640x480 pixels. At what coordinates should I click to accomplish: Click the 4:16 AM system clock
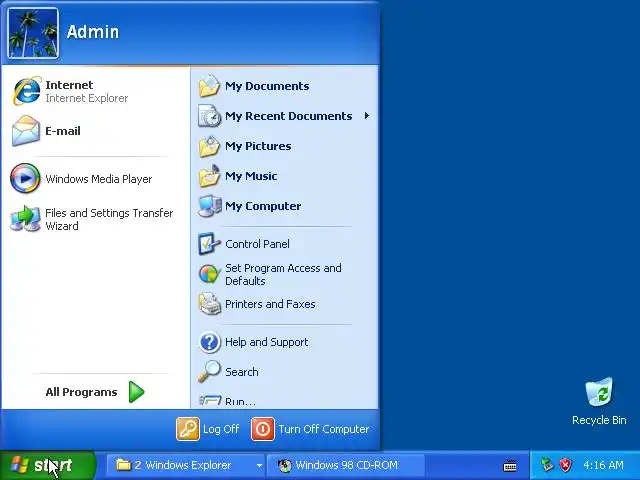point(603,465)
